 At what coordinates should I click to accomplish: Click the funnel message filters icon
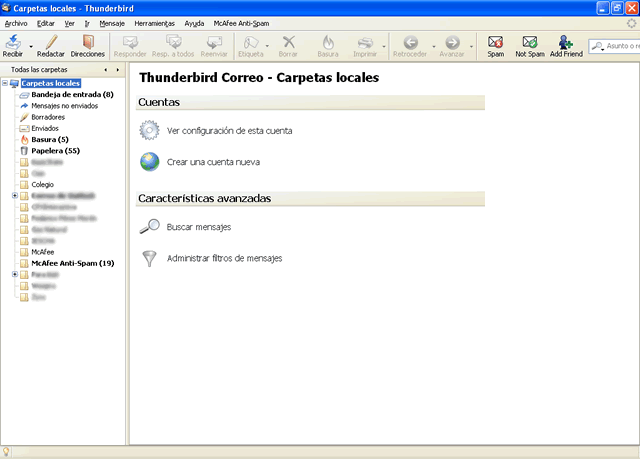[x=149, y=258]
